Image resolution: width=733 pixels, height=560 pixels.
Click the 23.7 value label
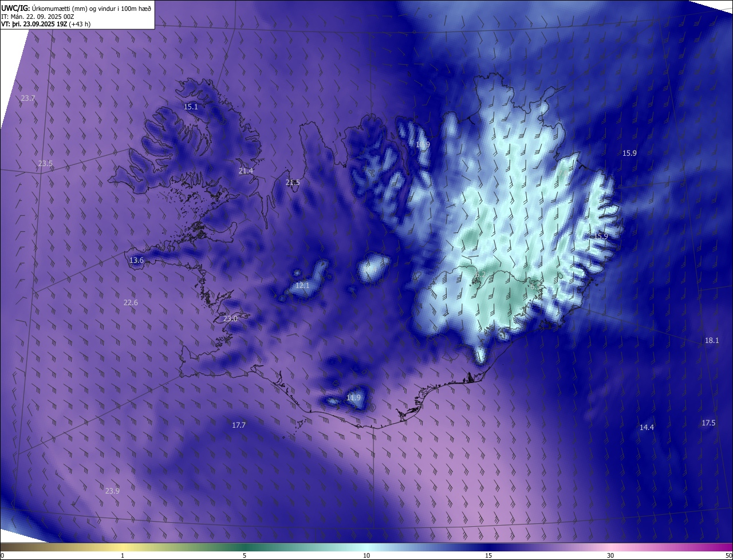28,98
